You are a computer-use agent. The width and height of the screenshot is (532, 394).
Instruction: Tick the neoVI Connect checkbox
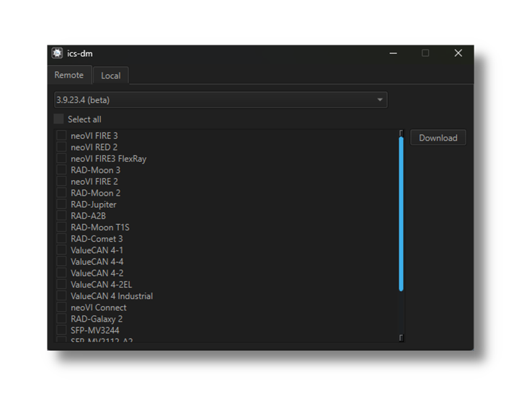coord(62,307)
